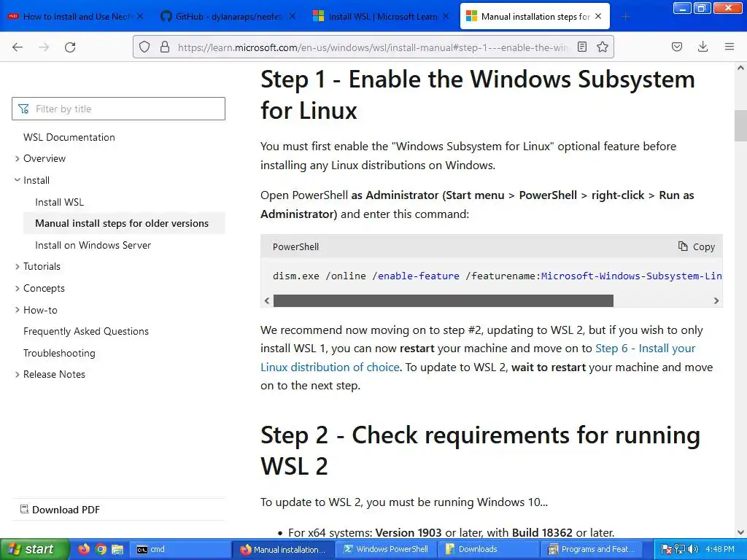Collapse the Install section
Viewport: 747px width, 560px height.
36,180
